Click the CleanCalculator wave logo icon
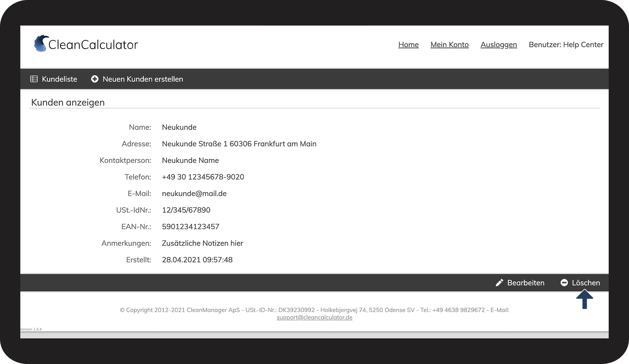The image size is (629, 364). (x=41, y=43)
